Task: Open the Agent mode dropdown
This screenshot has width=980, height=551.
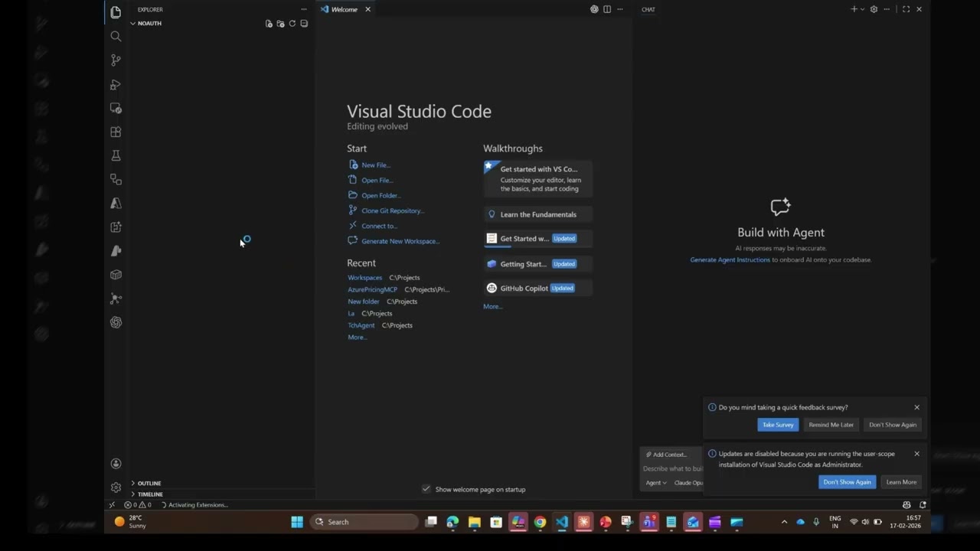Action: [655, 483]
